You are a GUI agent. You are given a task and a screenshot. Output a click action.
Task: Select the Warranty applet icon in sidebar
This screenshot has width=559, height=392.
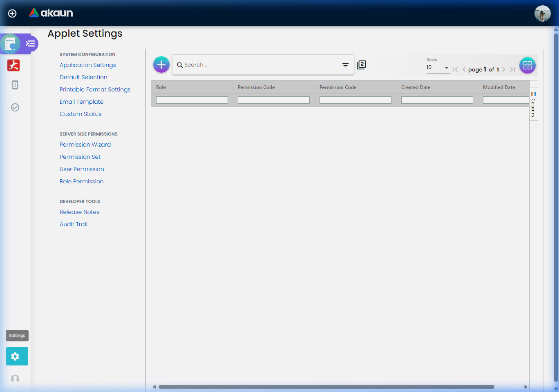(x=11, y=44)
